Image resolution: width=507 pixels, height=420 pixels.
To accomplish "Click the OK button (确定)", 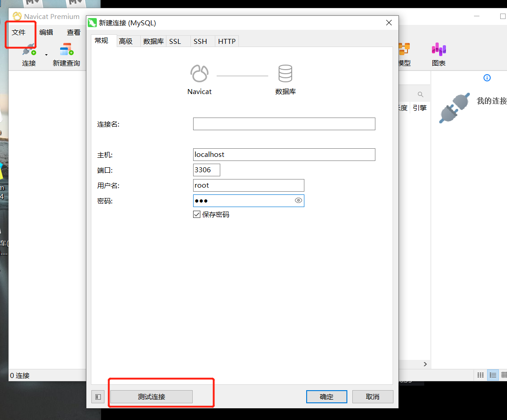I will click(327, 397).
